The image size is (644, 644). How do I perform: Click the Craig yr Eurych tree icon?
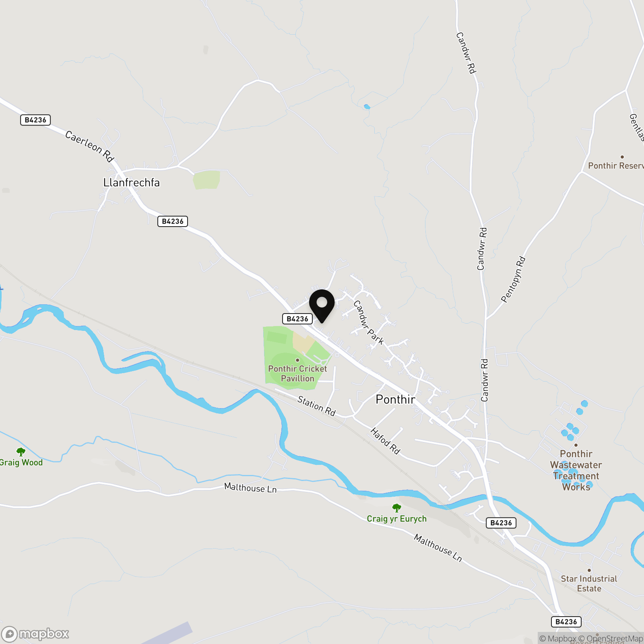click(396, 508)
